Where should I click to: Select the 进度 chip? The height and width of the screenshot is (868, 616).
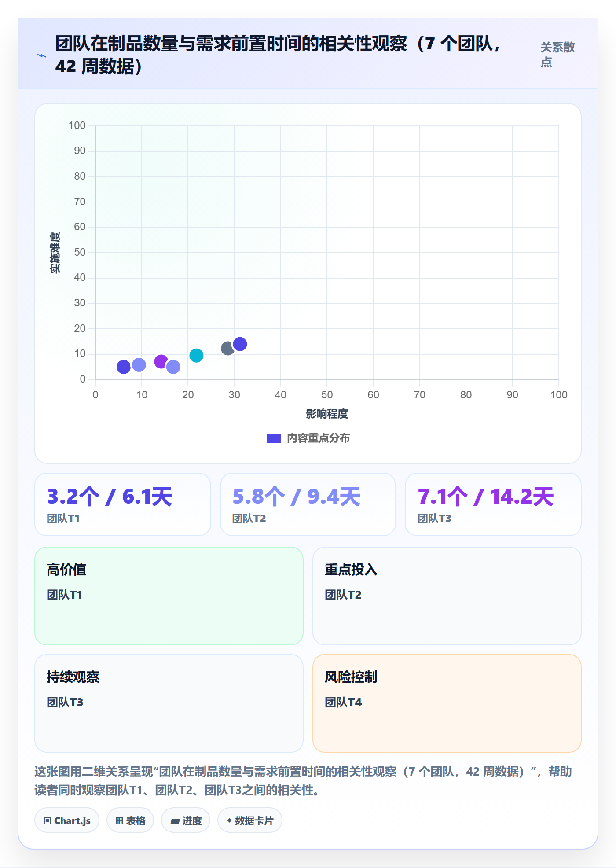coord(186,820)
